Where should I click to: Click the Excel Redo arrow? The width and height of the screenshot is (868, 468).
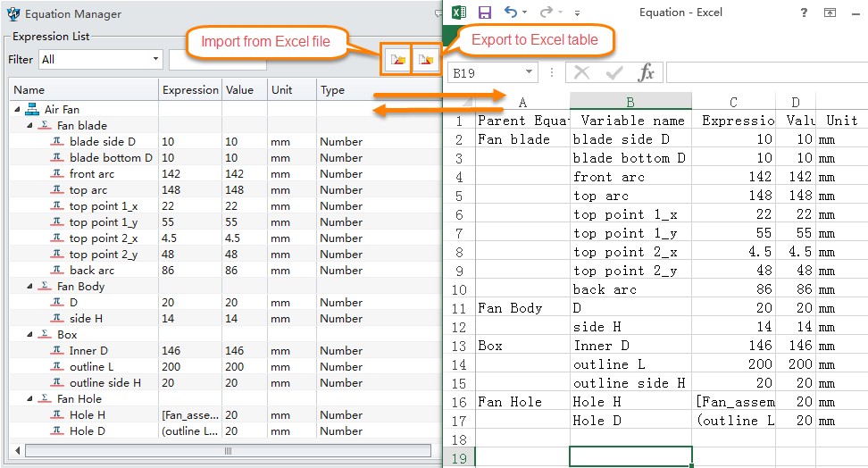pyautogui.click(x=546, y=12)
